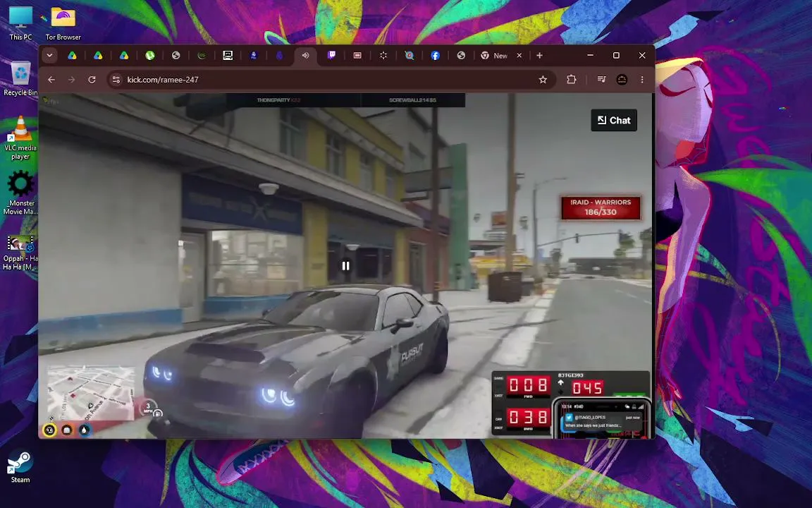The width and height of the screenshot is (812, 508).
Task: Minimize the browser window
Action: click(591, 56)
